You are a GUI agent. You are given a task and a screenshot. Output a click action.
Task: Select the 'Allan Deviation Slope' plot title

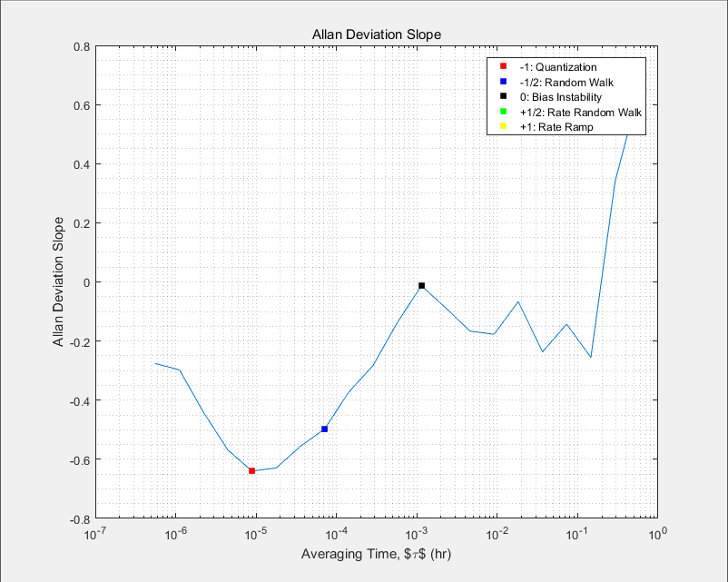click(x=376, y=35)
